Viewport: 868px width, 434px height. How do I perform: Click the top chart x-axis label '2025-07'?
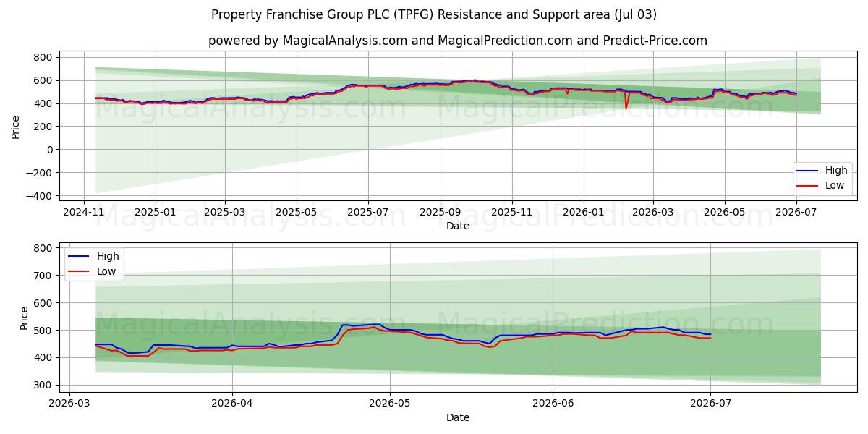[367, 212]
